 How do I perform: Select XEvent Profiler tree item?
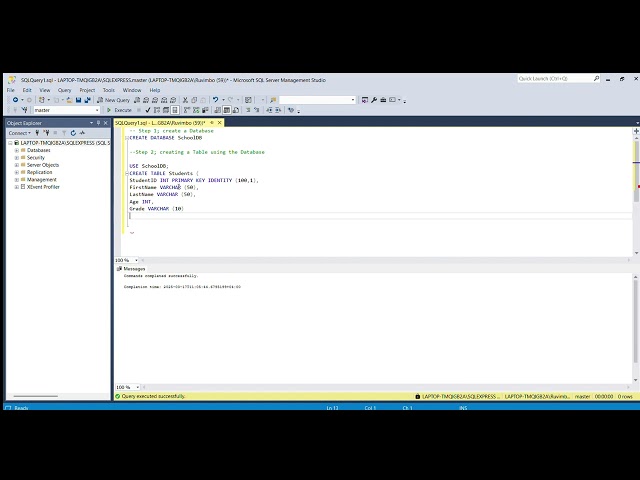click(x=43, y=187)
